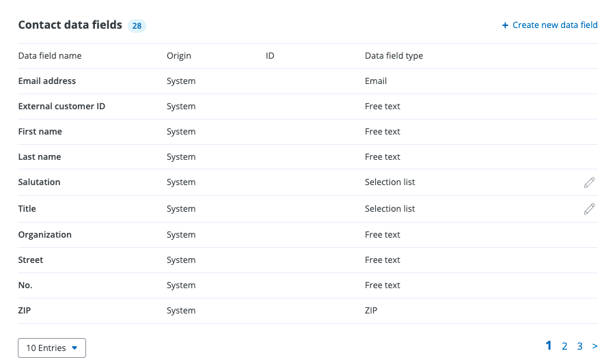Click the pencil icon for Title
Image resolution: width=615 pixels, height=364 pixels.
pos(589,209)
